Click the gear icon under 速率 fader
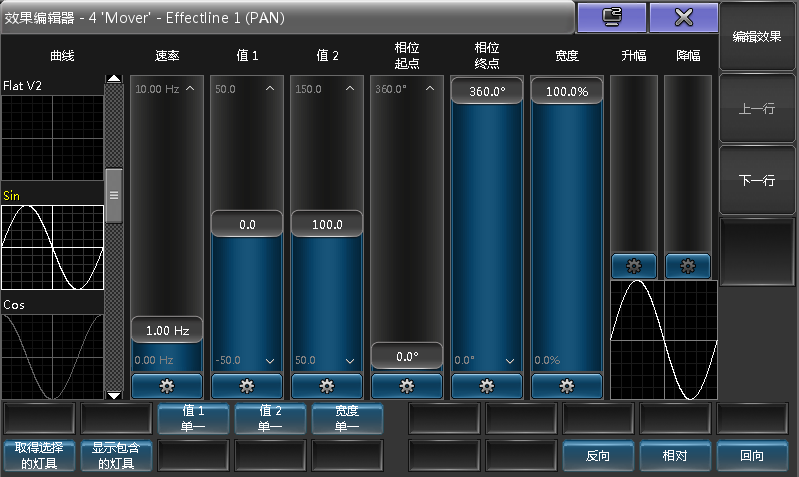Viewport: 799px width, 477px height. click(x=167, y=386)
